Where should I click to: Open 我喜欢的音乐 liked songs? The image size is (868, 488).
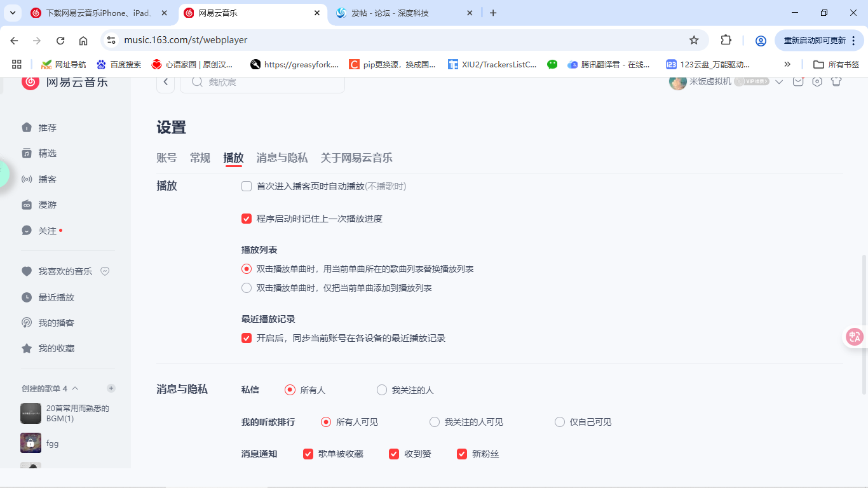pyautogui.click(x=57, y=271)
